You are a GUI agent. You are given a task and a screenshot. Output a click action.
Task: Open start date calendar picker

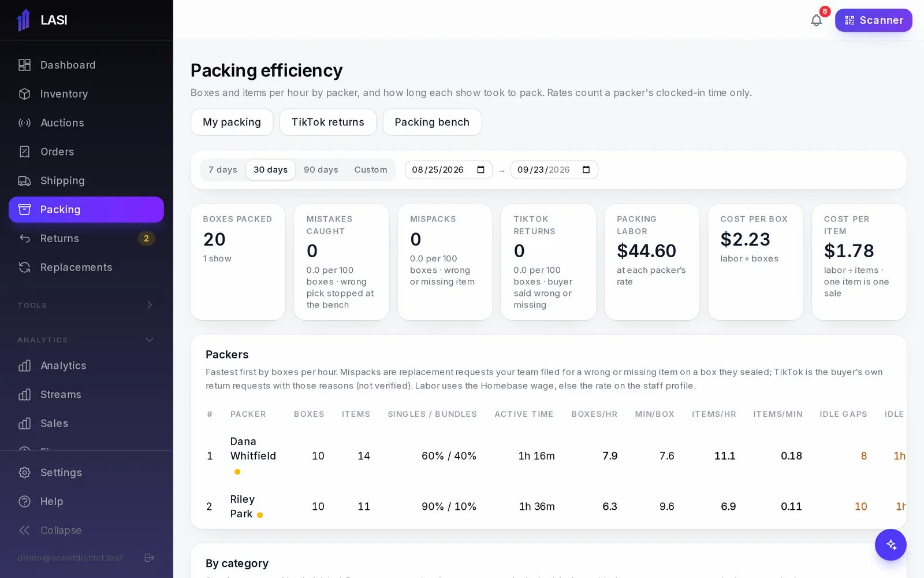pyautogui.click(x=480, y=170)
